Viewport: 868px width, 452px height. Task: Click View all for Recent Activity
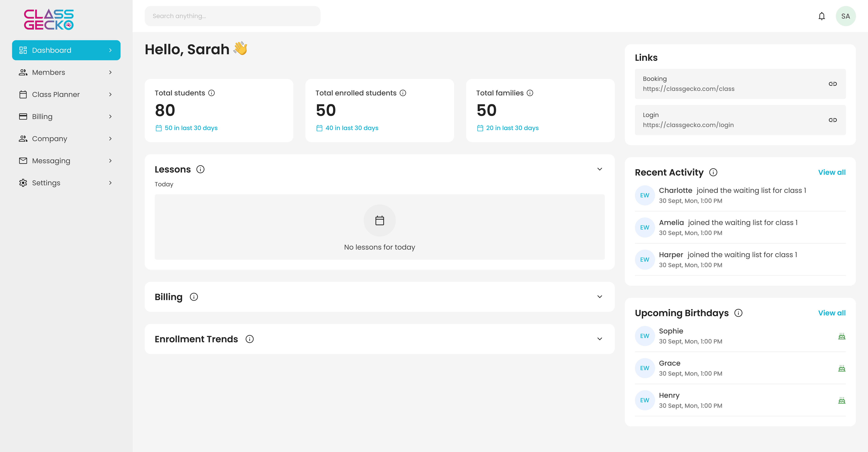(x=832, y=172)
